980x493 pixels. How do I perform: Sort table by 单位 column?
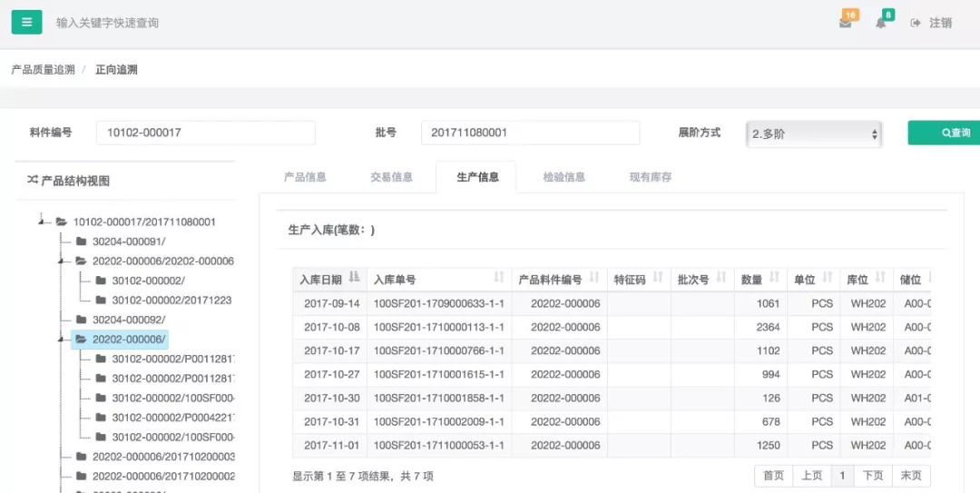(x=813, y=279)
